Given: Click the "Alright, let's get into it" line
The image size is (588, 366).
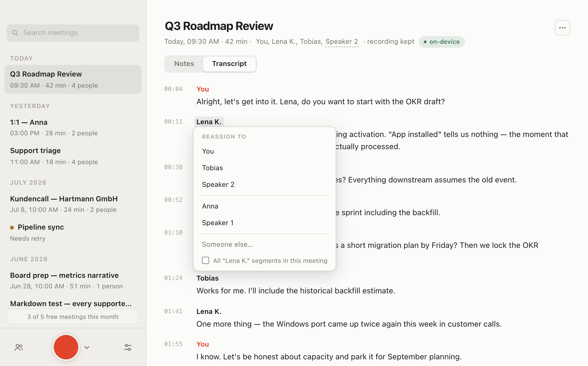Looking at the screenshot, I should (321, 101).
